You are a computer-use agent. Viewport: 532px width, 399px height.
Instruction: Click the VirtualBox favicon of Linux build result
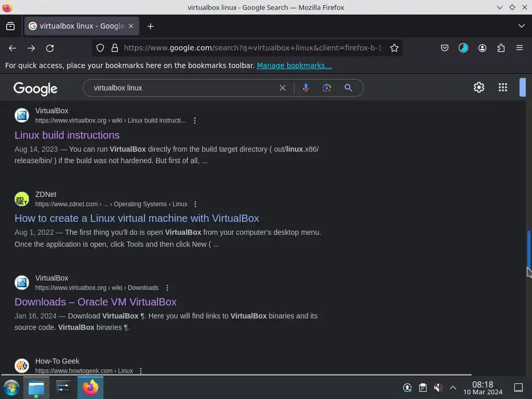(x=22, y=115)
